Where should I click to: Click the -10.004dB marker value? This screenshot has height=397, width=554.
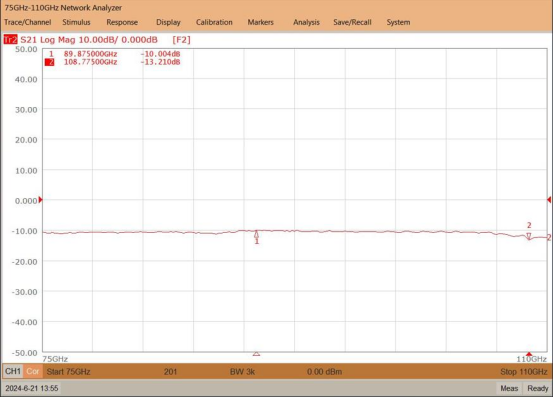(160, 54)
